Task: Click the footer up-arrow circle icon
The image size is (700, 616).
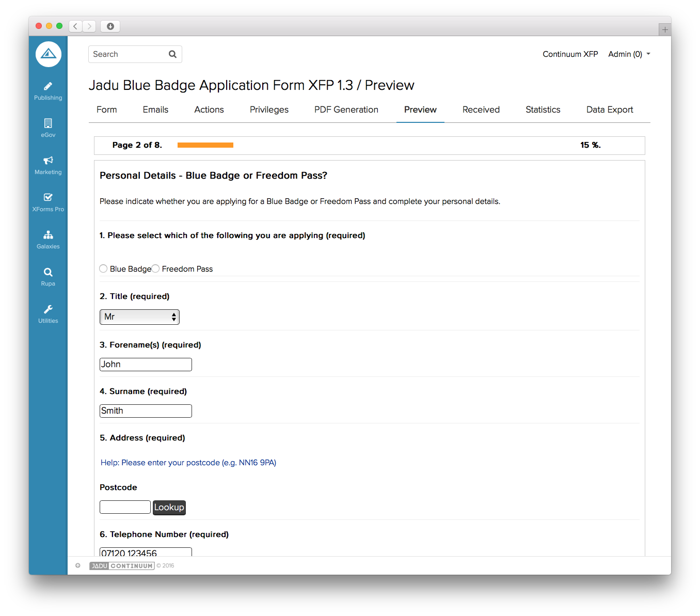Action: pyautogui.click(x=78, y=565)
